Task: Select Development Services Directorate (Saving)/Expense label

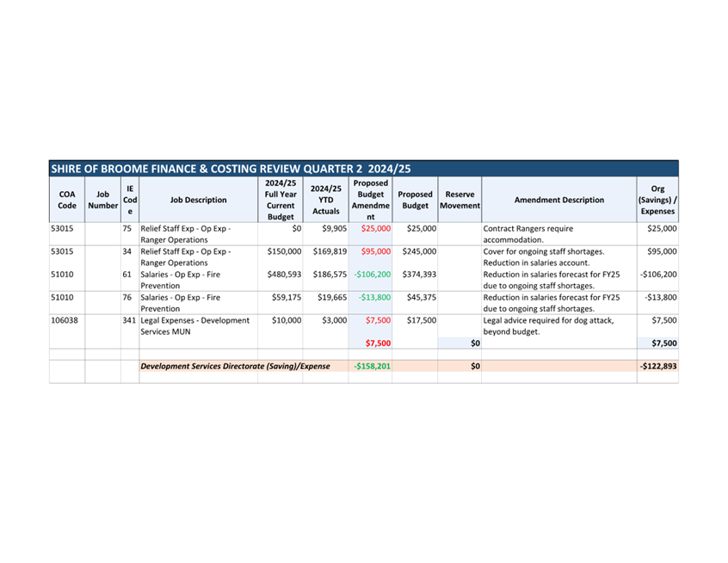Action: pos(235,366)
